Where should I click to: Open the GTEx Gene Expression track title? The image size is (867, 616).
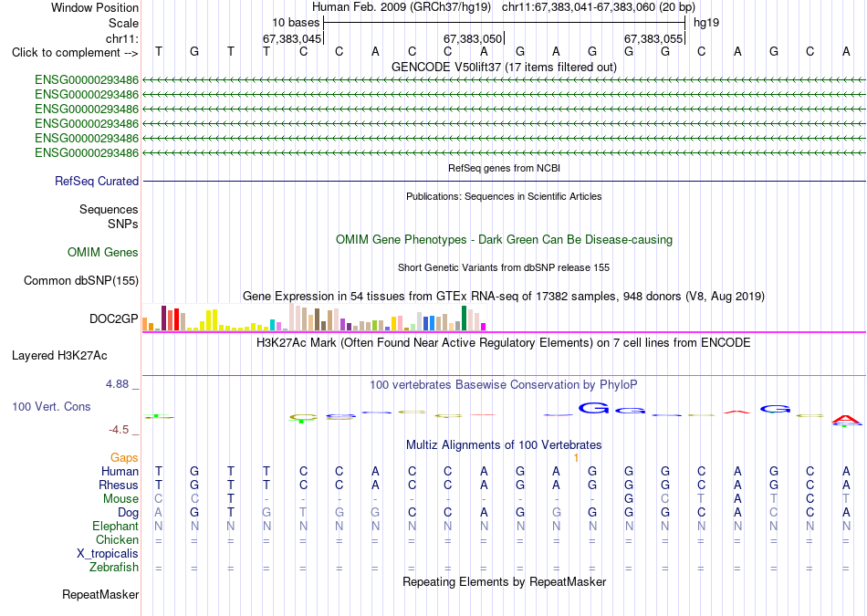[504, 297]
